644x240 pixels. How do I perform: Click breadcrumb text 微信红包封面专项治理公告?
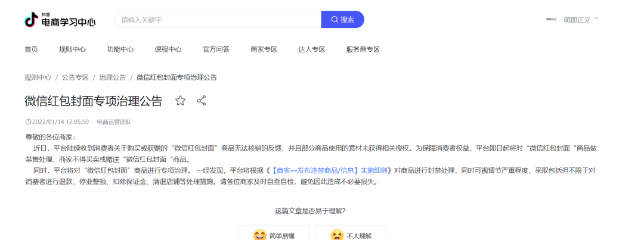pyautogui.click(x=177, y=77)
